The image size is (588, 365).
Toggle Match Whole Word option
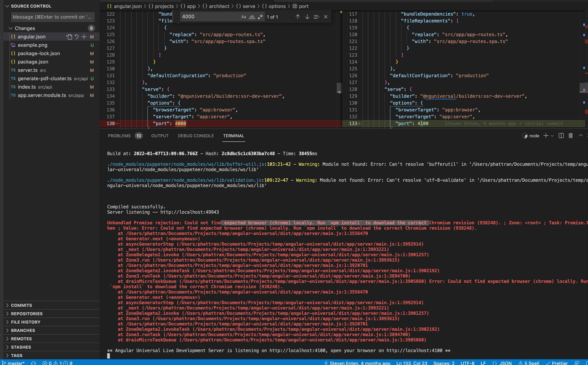[x=252, y=17]
